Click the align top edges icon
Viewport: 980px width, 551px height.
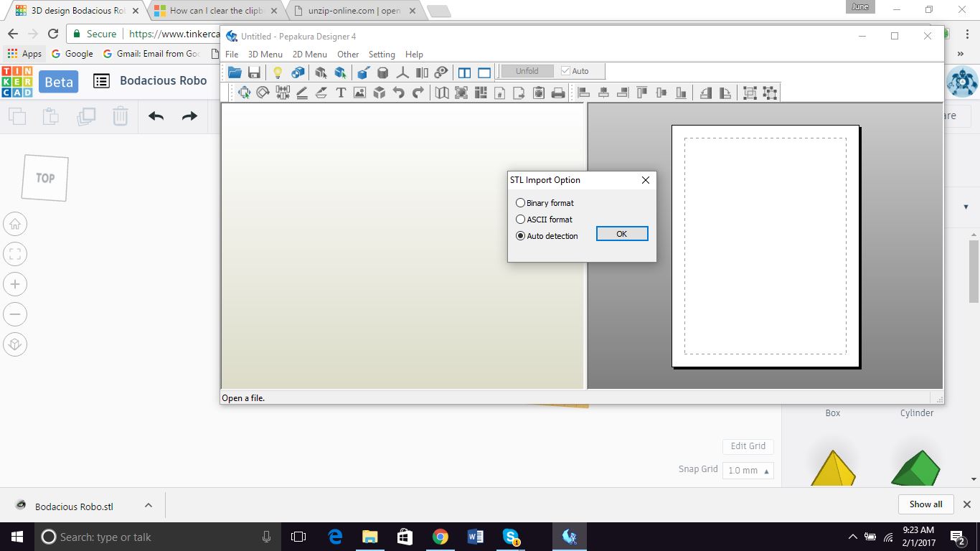point(642,92)
